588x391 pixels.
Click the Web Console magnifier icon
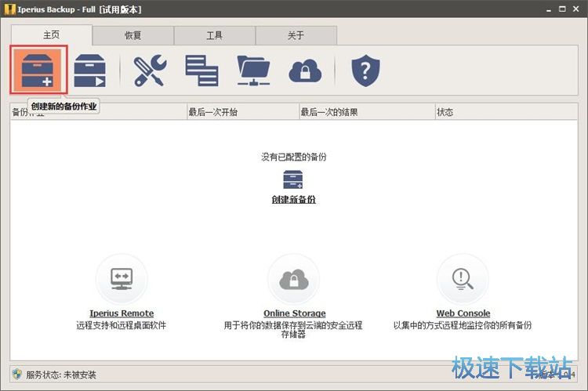coord(463,279)
